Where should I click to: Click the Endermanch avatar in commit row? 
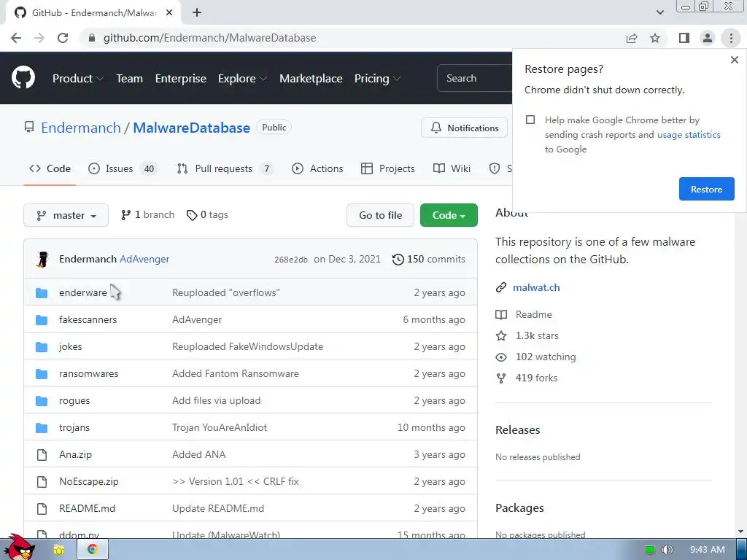pyautogui.click(x=42, y=259)
